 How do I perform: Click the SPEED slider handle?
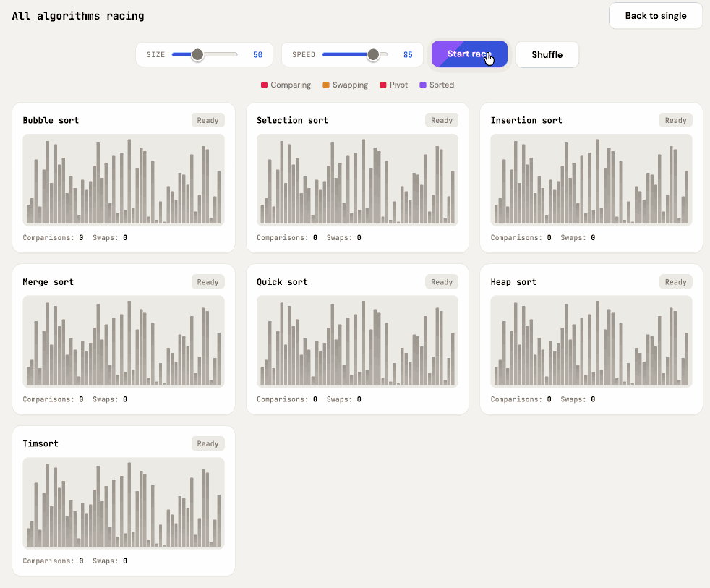tap(373, 54)
